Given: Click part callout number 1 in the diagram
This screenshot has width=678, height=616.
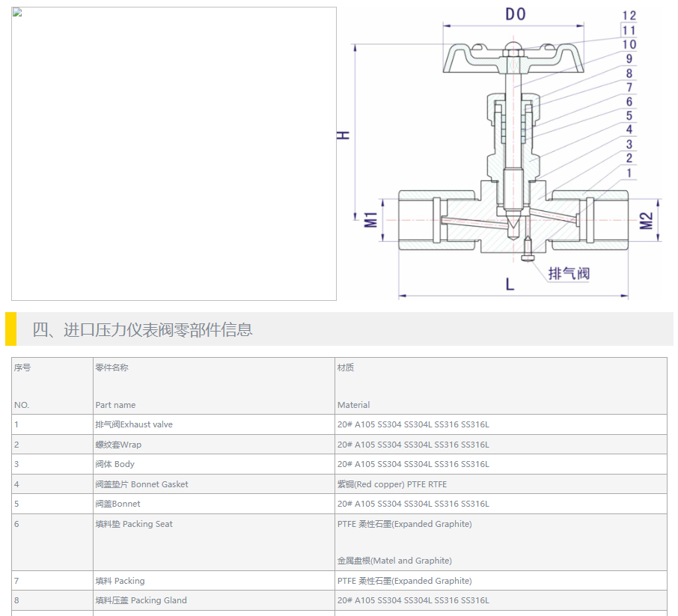Looking at the screenshot, I should coord(629,173).
